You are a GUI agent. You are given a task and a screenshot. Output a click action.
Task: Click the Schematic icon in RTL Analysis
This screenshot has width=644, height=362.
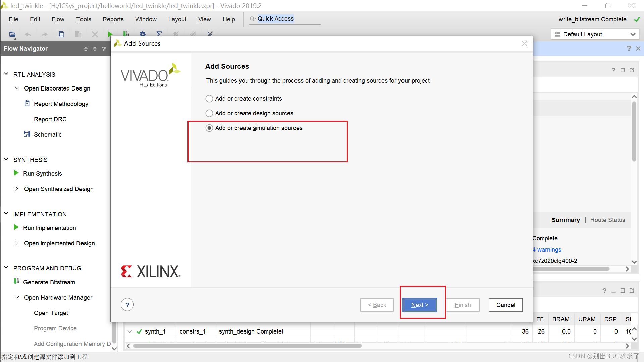point(27,134)
